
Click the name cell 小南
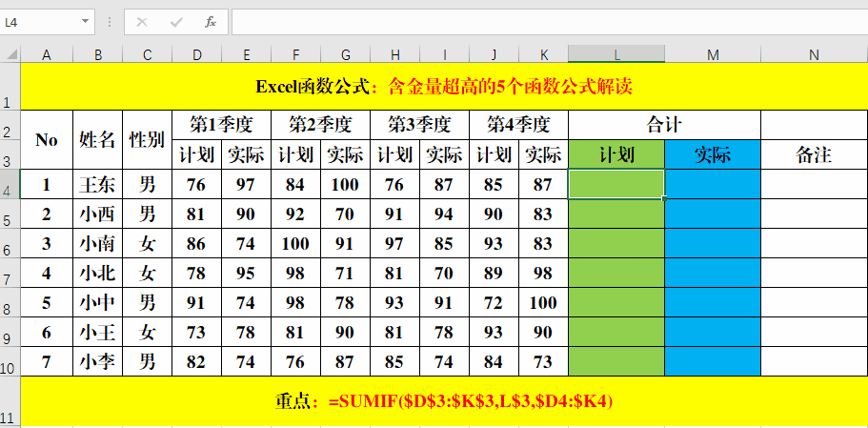click(x=97, y=243)
